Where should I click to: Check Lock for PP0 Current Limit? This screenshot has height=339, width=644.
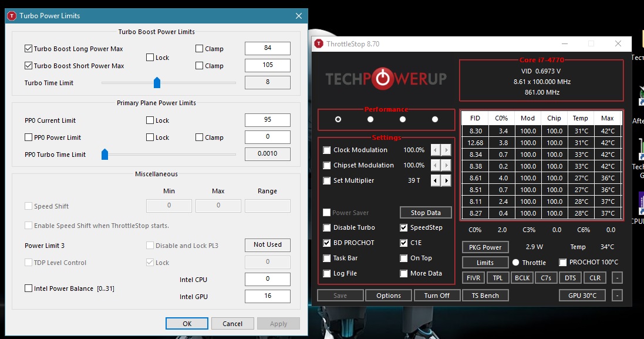coord(150,120)
